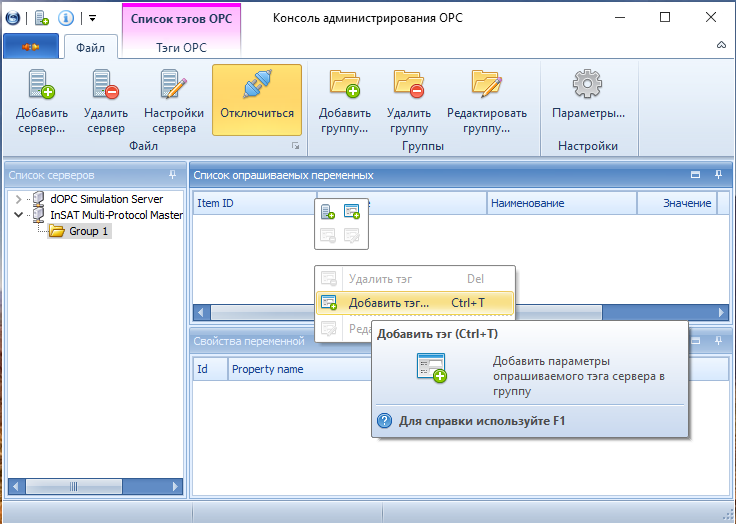Click add tag icon in mini toolbar
Image resolution: width=736 pixels, height=524 pixels.
click(352, 211)
